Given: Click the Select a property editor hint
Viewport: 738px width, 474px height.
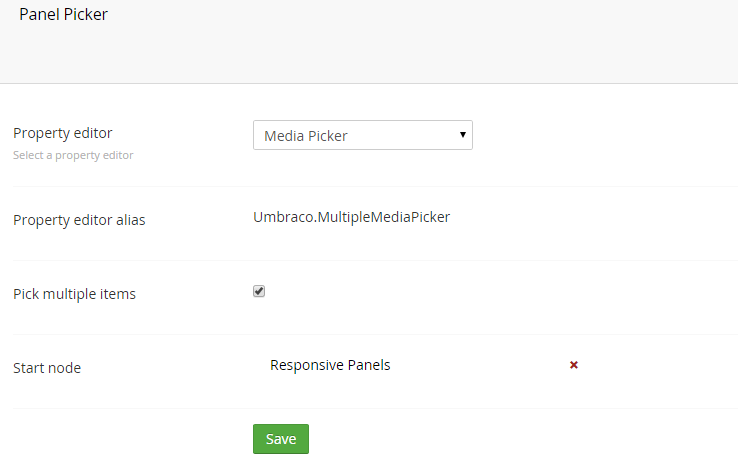Looking at the screenshot, I should [x=73, y=155].
